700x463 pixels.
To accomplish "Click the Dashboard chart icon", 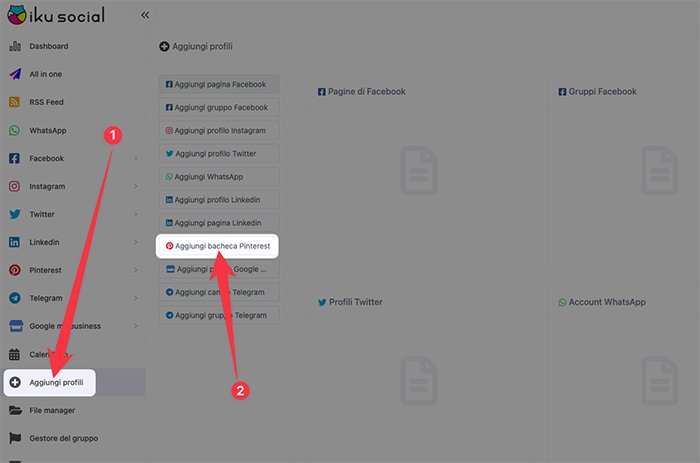I will click(15, 46).
